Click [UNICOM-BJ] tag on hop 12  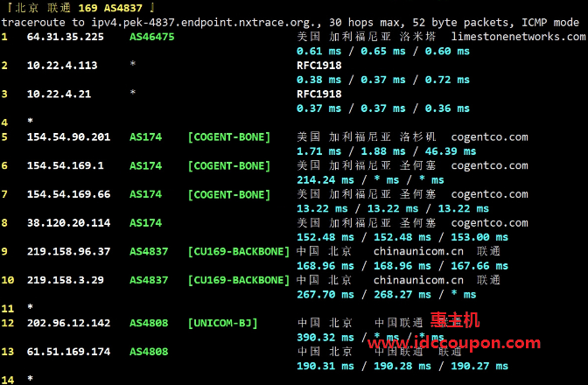(222, 323)
